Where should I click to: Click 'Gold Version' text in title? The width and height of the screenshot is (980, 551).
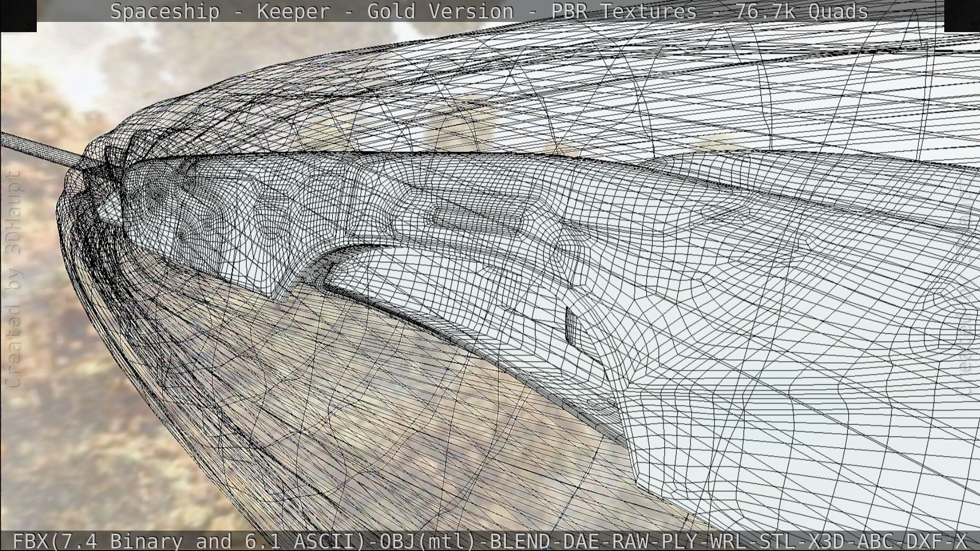[440, 11]
